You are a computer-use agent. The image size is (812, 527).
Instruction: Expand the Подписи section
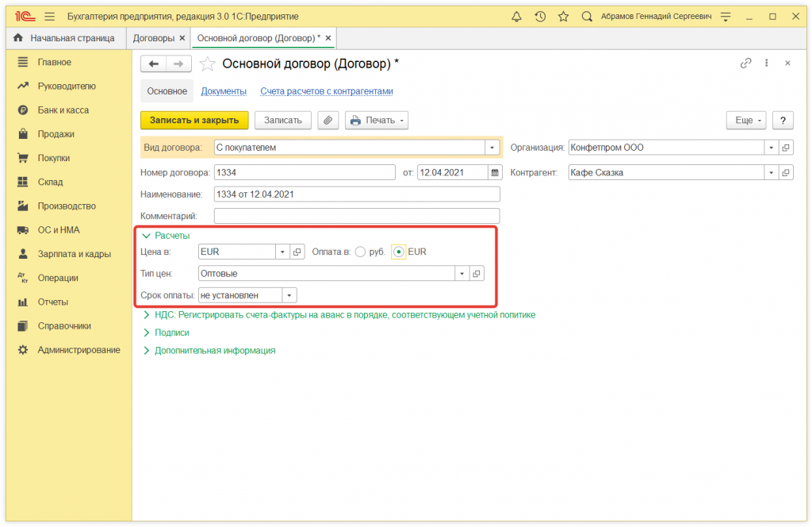171,333
